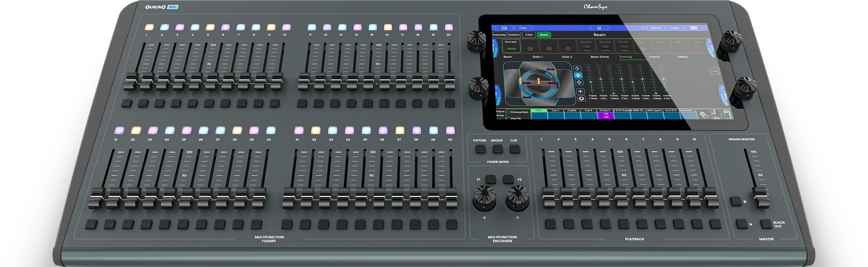Viewport: 868px width, 267px height.
Task: Tap the Record button on the touchscreen
Action: point(656,28)
